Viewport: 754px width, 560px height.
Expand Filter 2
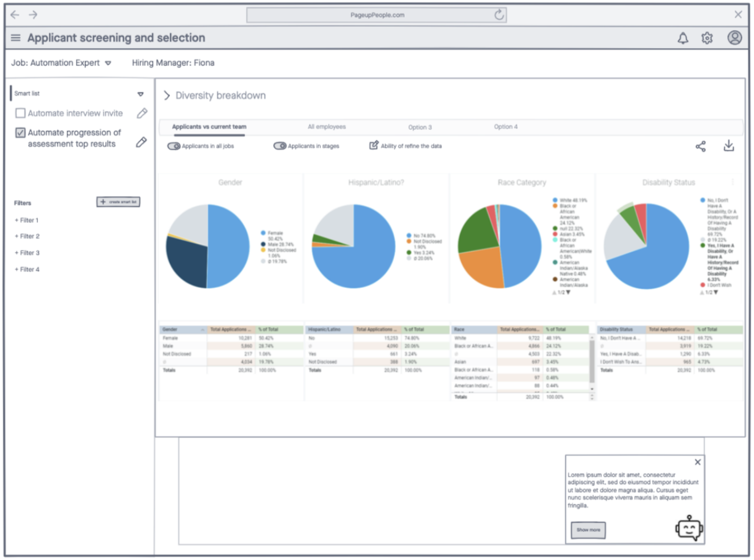click(x=27, y=236)
